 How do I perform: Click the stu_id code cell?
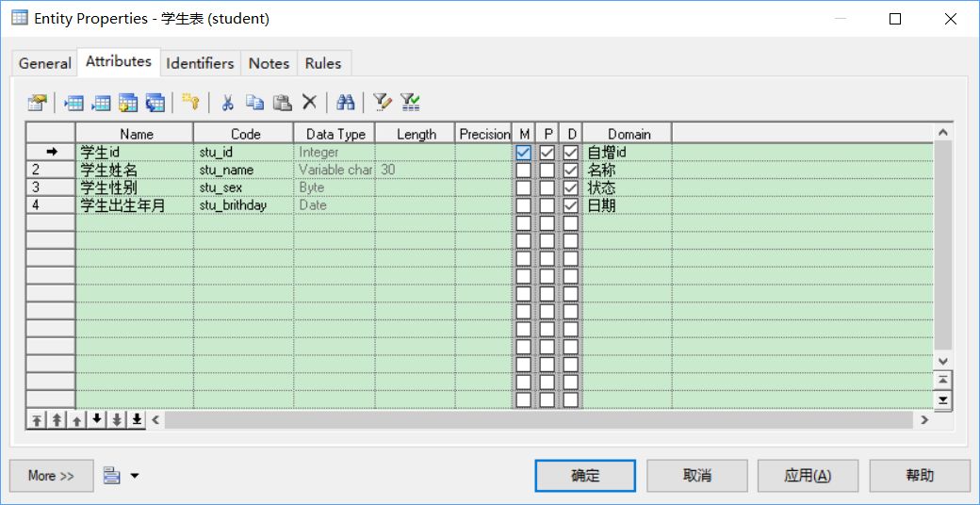[244, 153]
